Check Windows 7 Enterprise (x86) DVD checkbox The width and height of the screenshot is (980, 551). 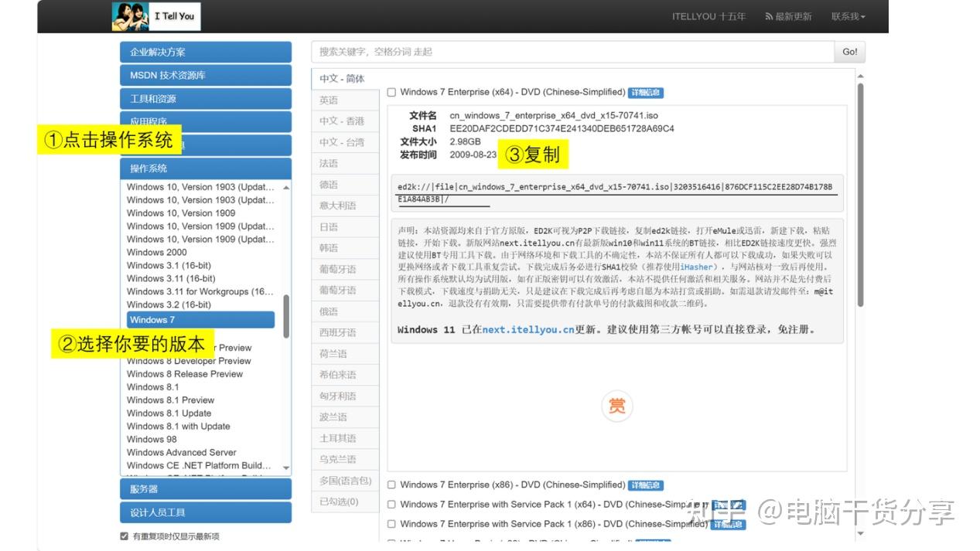tap(392, 485)
